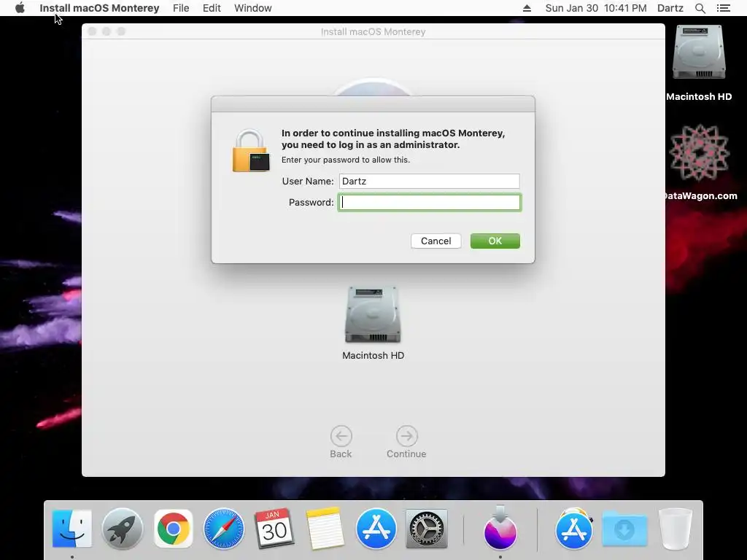Click the zoom button of installer window
747x560 pixels.
(x=121, y=31)
